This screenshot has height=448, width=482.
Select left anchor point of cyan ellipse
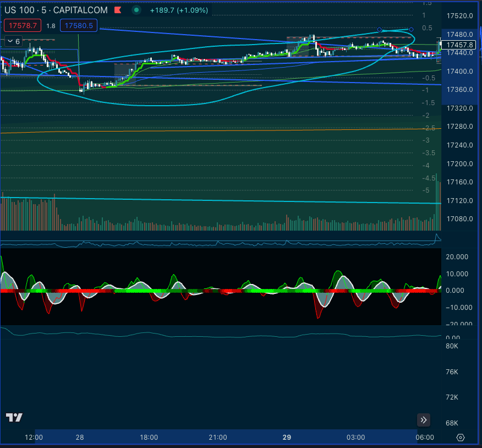coord(380,30)
